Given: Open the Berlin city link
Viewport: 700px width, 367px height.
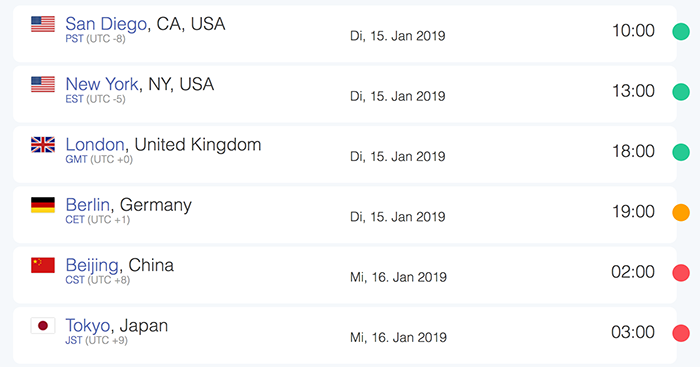Looking at the screenshot, I should pyautogui.click(x=88, y=205).
